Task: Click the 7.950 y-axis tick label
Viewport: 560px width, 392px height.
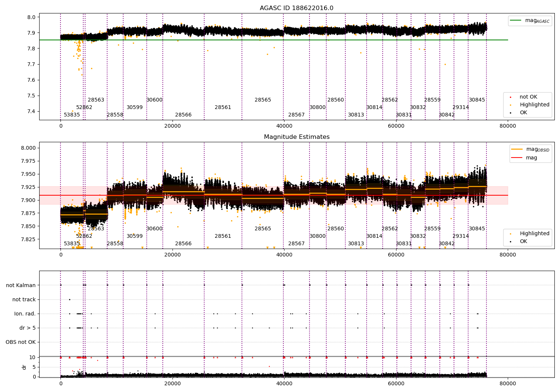Action: point(28,174)
